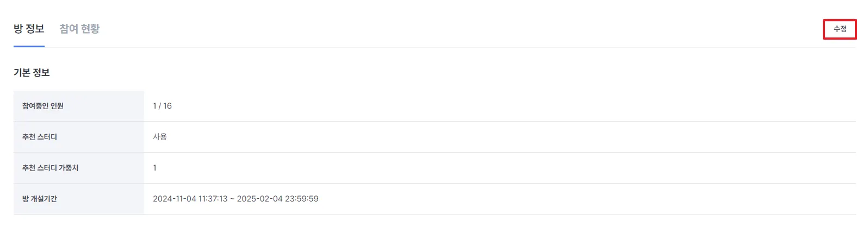Click the end date 2025-02-04
This screenshot has height=233, width=868.
point(259,199)
